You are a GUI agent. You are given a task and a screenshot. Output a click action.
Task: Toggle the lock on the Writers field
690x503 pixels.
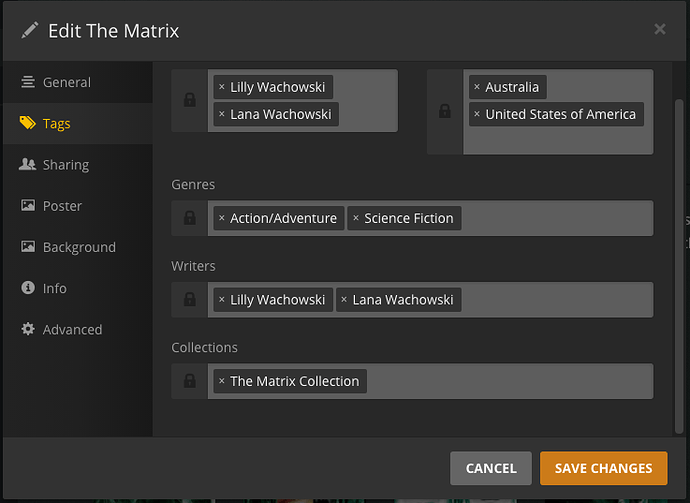[x=190, y=300]
